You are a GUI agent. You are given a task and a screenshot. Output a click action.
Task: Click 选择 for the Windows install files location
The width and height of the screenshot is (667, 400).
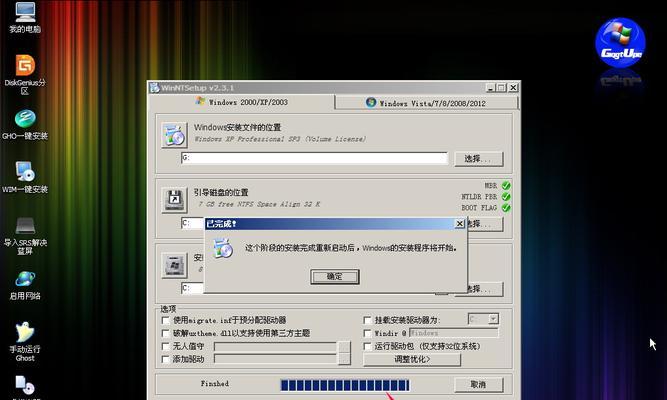pyautogui.click(x=479, y=159)
